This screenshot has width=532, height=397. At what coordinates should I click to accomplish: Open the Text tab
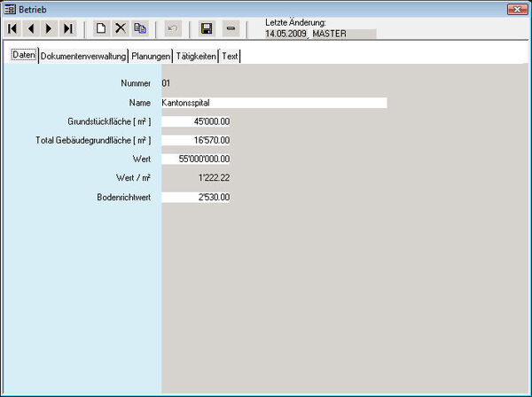230,56
